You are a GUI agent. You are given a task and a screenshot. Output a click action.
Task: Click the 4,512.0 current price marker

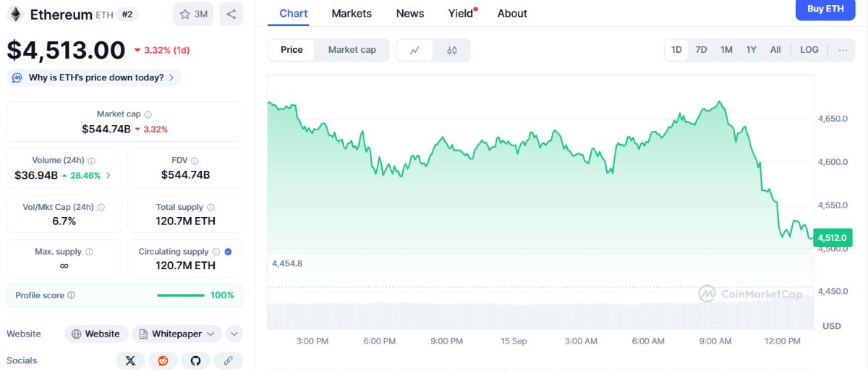point(833,237)
